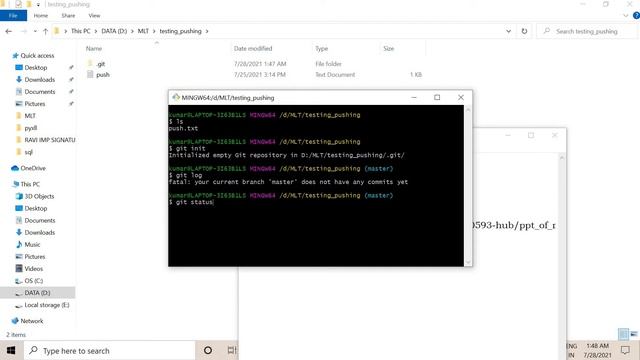Refresh the folder view
This screenshot has width=640, height=360.
pyautogui.click(x=524, y=31)
